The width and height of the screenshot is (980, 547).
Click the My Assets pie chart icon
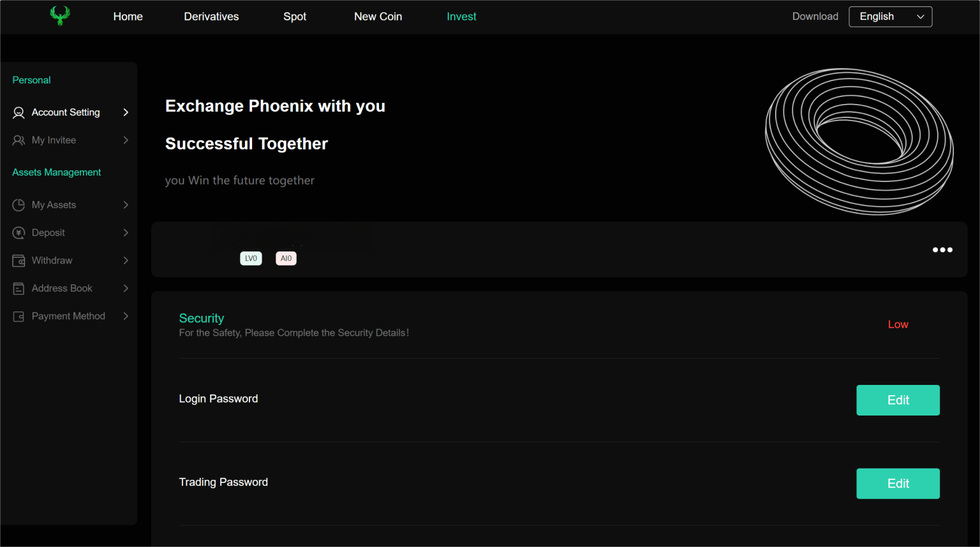[19, 205]
